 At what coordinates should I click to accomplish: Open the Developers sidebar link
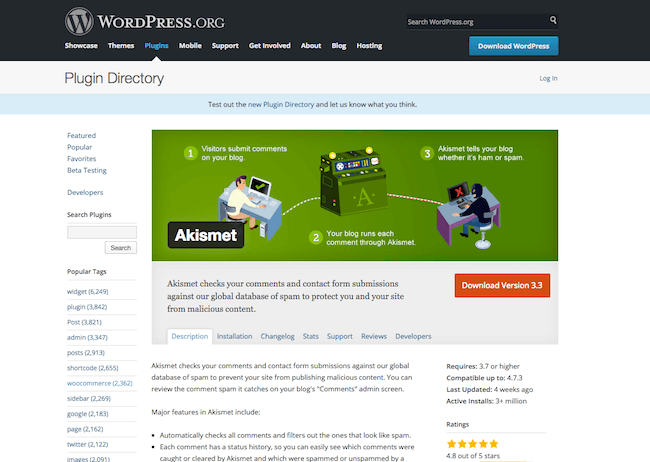[85, 192]
